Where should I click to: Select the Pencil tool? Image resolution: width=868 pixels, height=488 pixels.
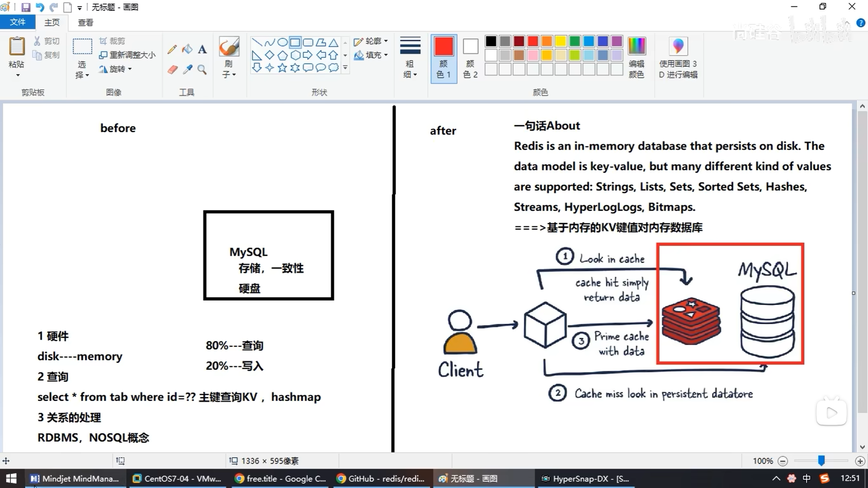point(172,49)
